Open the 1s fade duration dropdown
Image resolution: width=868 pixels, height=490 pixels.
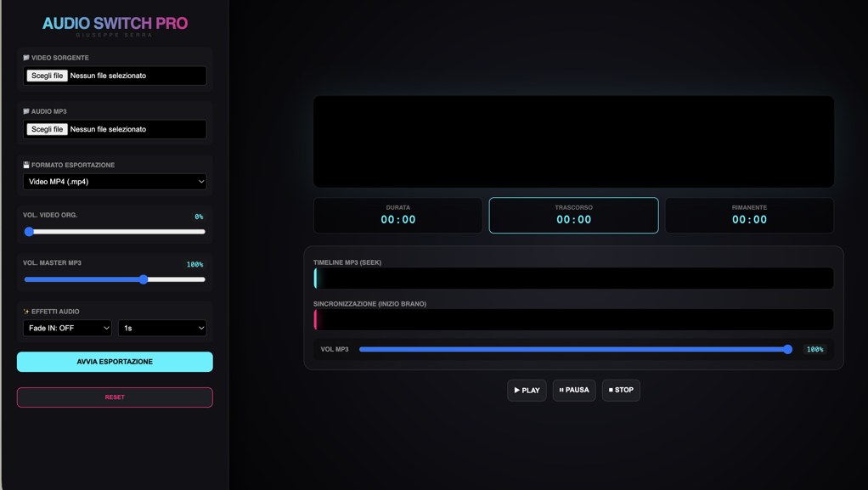[x=162, y=328]
